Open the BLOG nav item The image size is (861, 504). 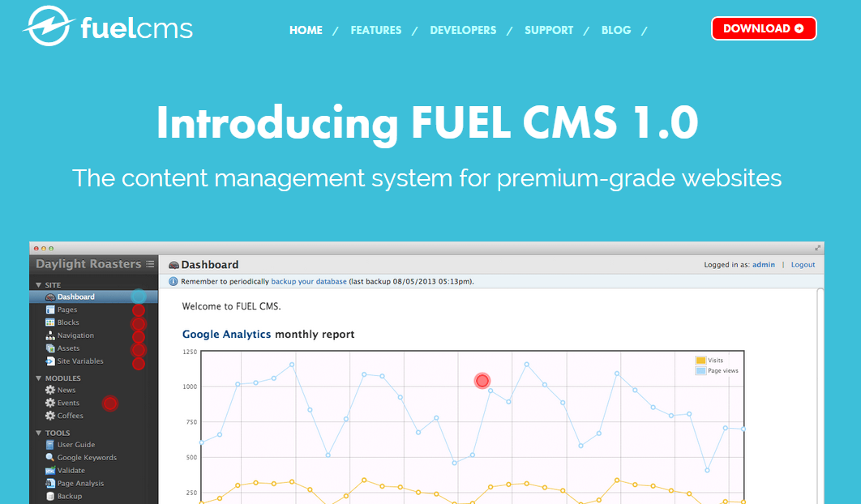tap(616, 30)
